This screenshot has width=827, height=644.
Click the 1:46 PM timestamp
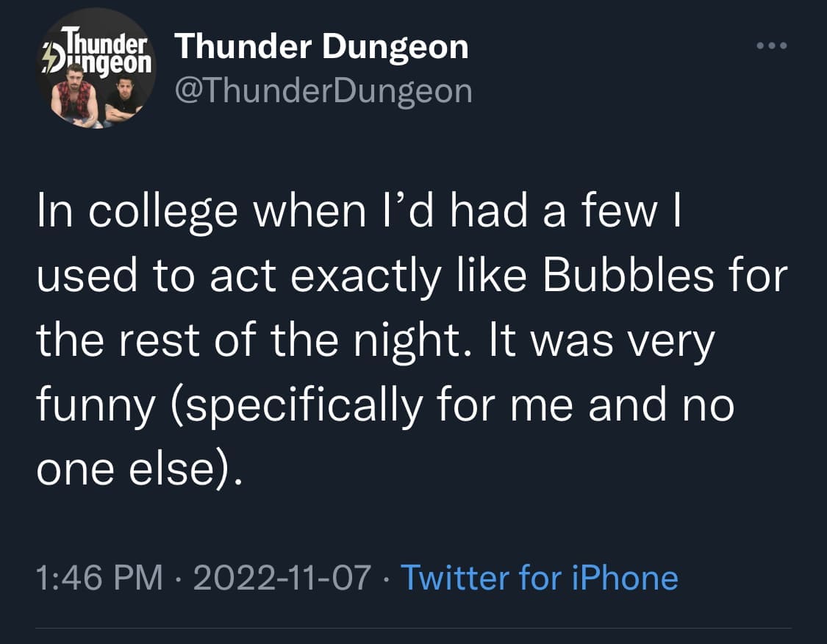(99, 577)
